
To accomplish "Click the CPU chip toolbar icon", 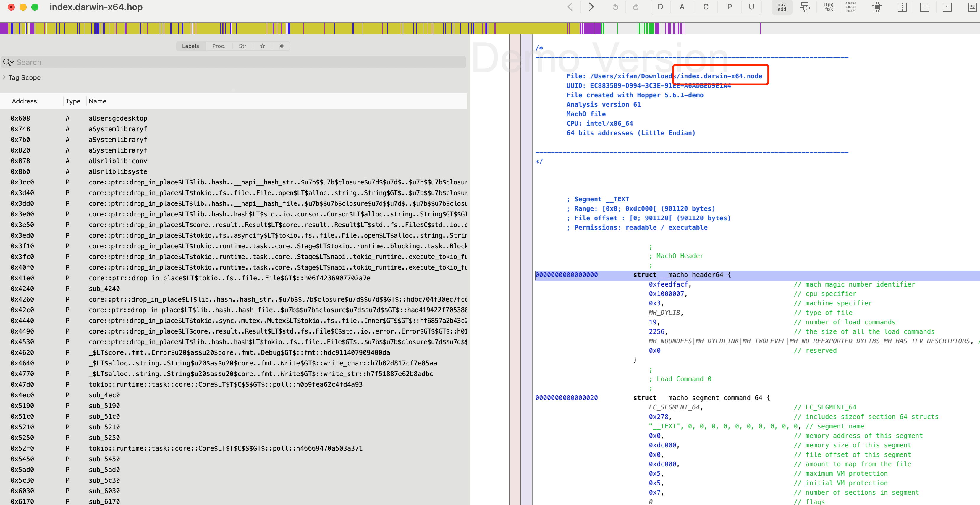I will (876, 7).
